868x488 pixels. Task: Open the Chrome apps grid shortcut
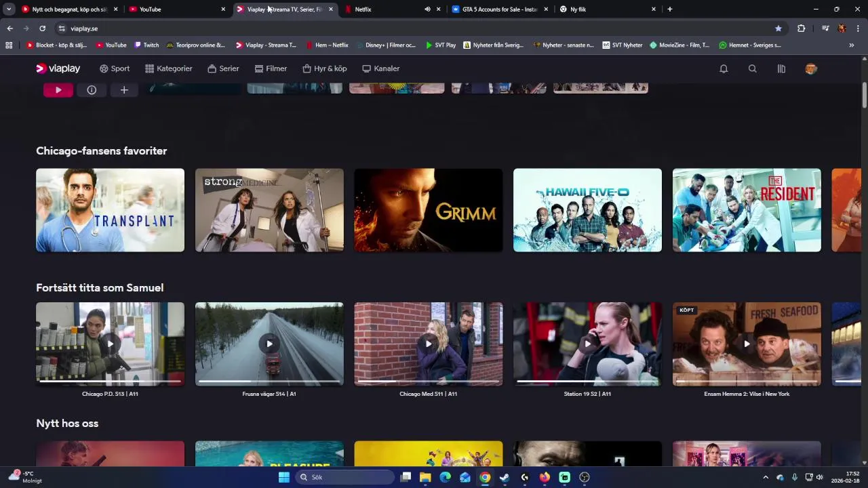pos(9,45)
